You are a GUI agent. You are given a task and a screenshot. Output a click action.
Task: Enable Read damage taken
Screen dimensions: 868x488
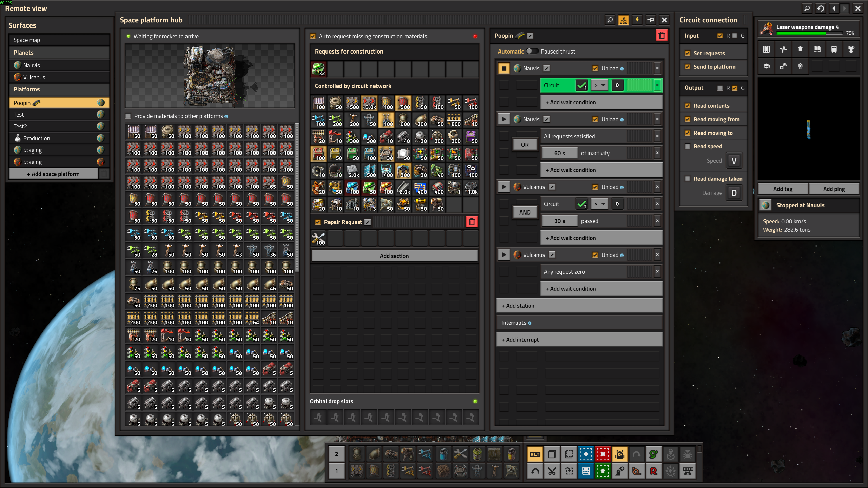[x=688, y=179]
